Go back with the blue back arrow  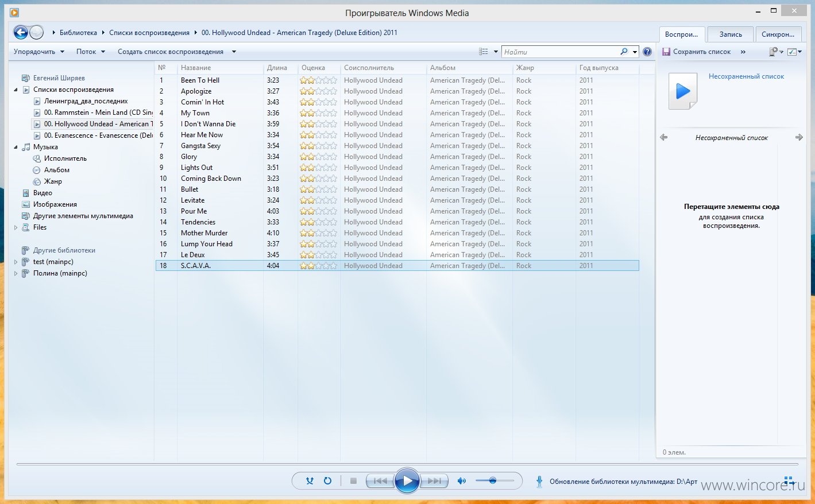coord(21,33)
